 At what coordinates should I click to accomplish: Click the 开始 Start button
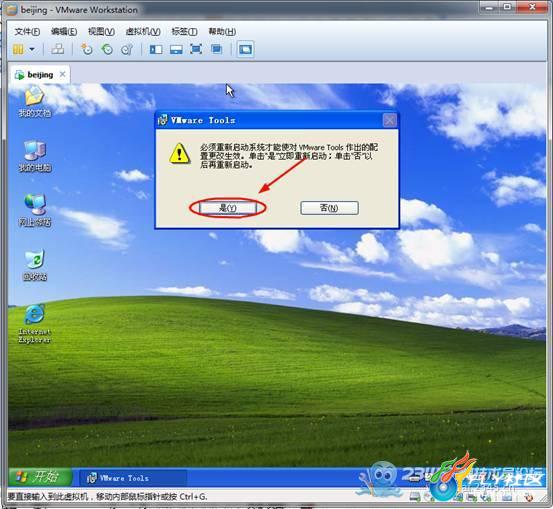pyautogui.click(x=40, y=477)
